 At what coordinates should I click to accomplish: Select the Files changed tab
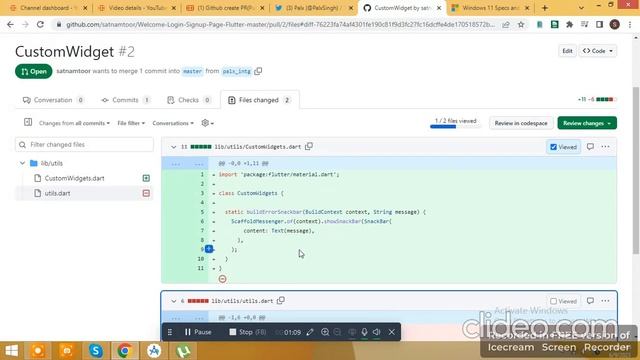pos(259,100)
